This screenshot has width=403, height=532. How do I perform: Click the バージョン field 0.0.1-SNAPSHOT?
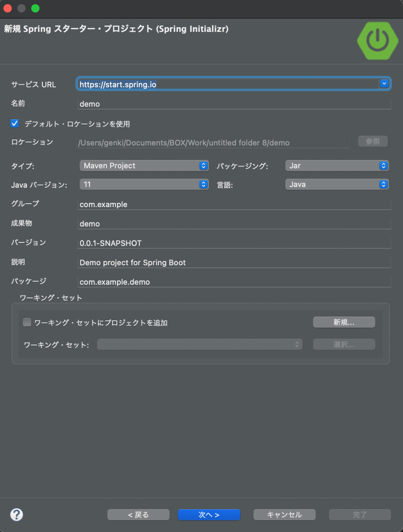pyautogui.click(x=234, y=243)
